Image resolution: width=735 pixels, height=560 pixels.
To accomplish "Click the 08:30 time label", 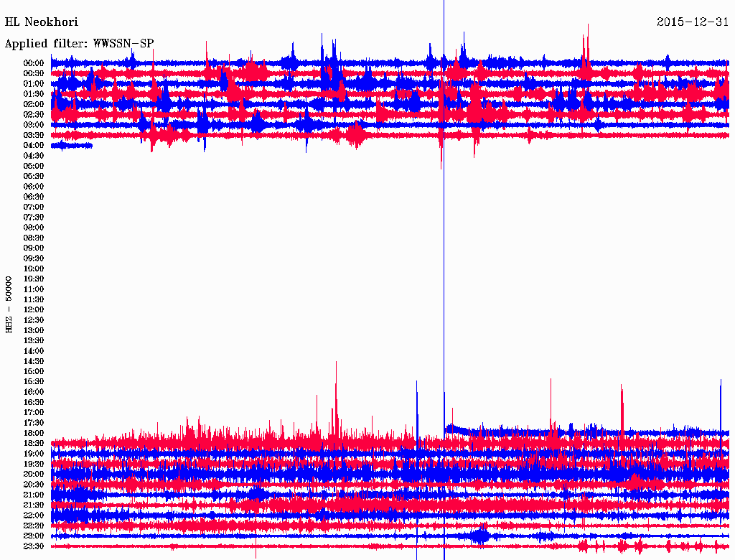I will [x=34, y=238].
